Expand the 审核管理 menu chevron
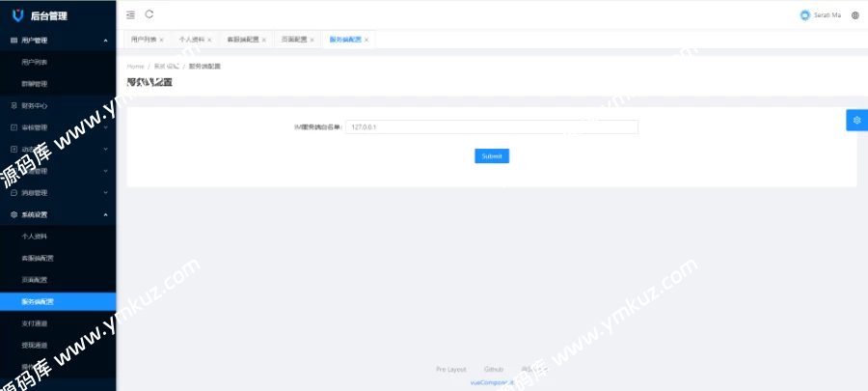Image resolution: width=868 pixels, height=391 pixels. click(x=106, y=127)
